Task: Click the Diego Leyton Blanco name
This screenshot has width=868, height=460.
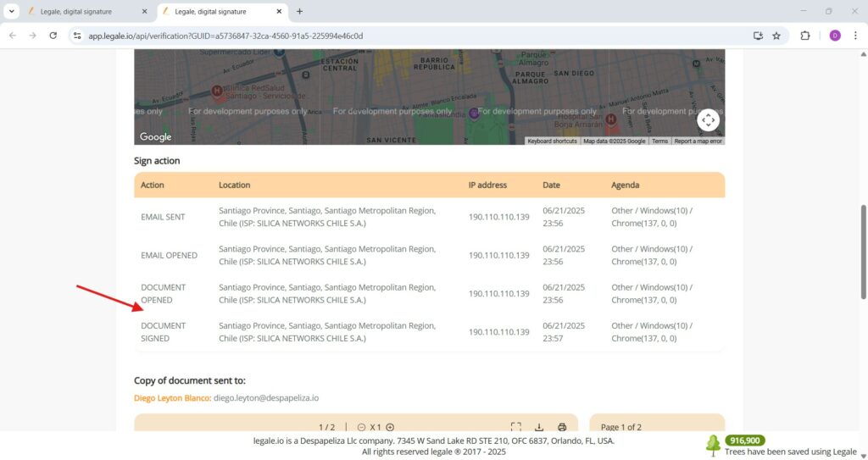Action: click(x=172, y=398)
